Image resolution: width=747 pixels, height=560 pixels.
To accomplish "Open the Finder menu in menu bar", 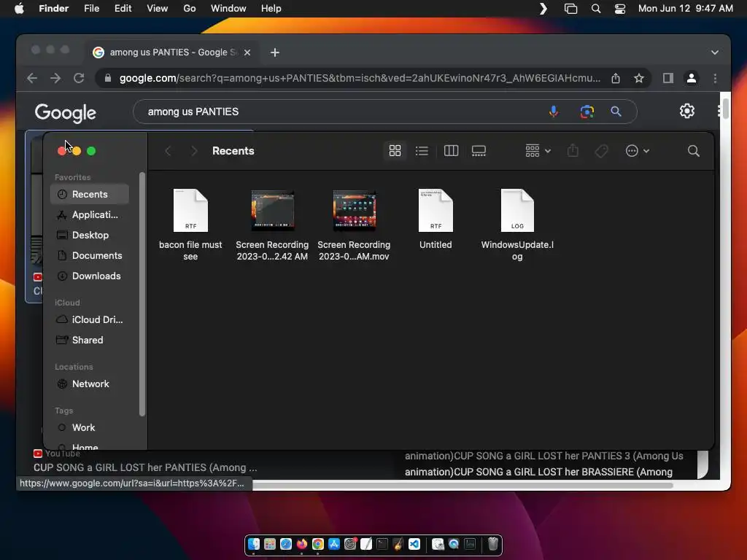I will 53,9.
